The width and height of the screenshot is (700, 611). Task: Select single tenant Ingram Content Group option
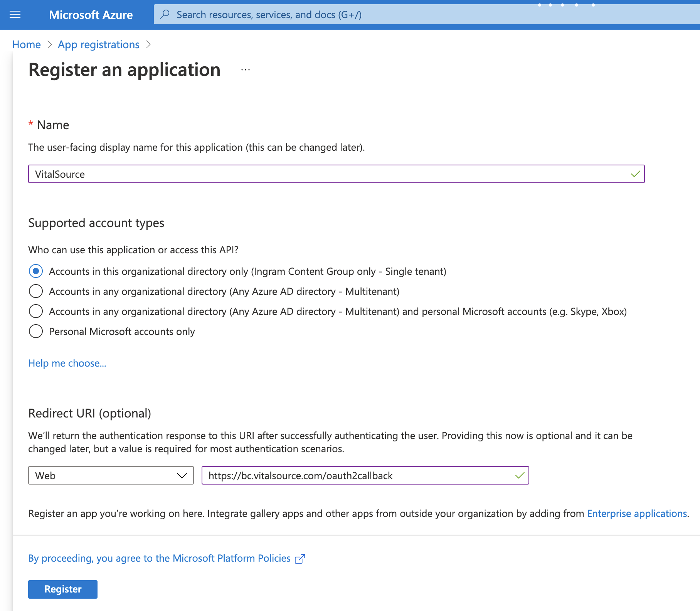[35, 271]
